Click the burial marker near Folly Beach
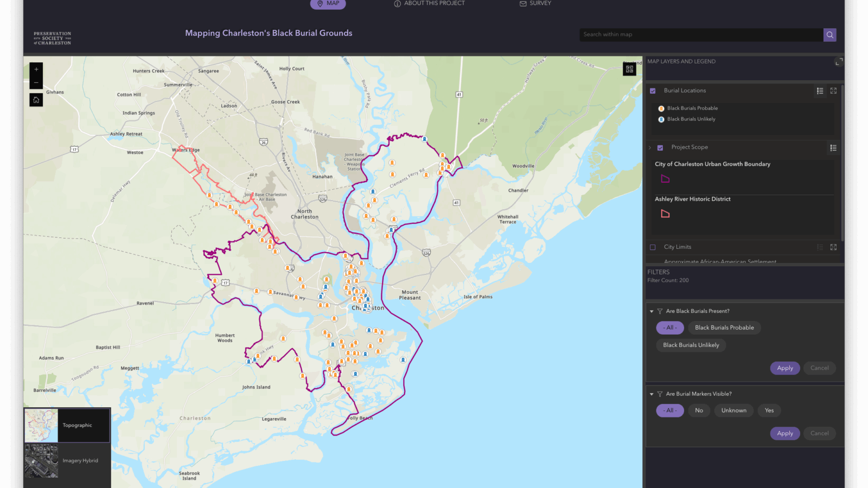This screenshot has width=868, height=488. [349, 389]
